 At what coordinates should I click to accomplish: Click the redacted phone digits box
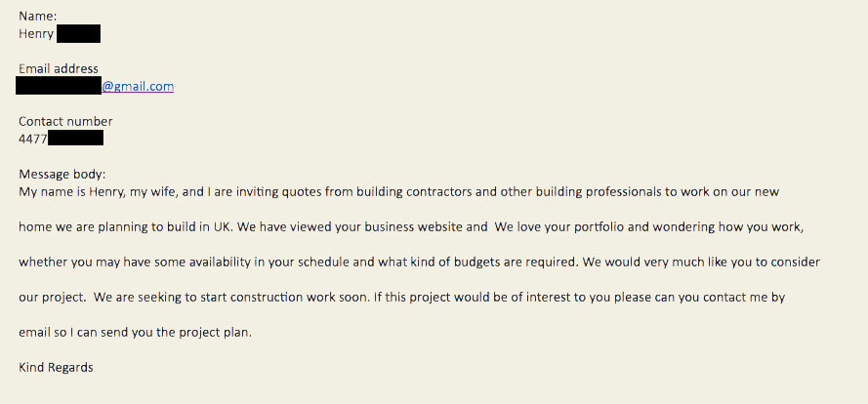tap(76, 138)
